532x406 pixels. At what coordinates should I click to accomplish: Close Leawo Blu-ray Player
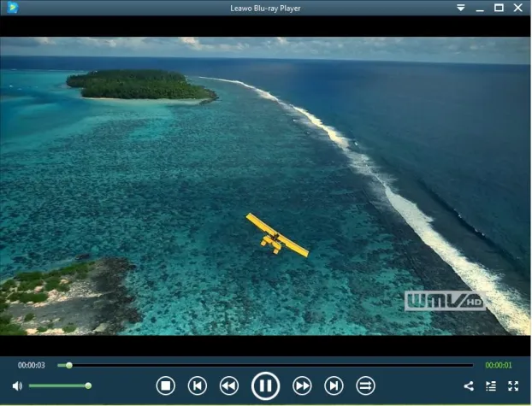pos(517,8)
